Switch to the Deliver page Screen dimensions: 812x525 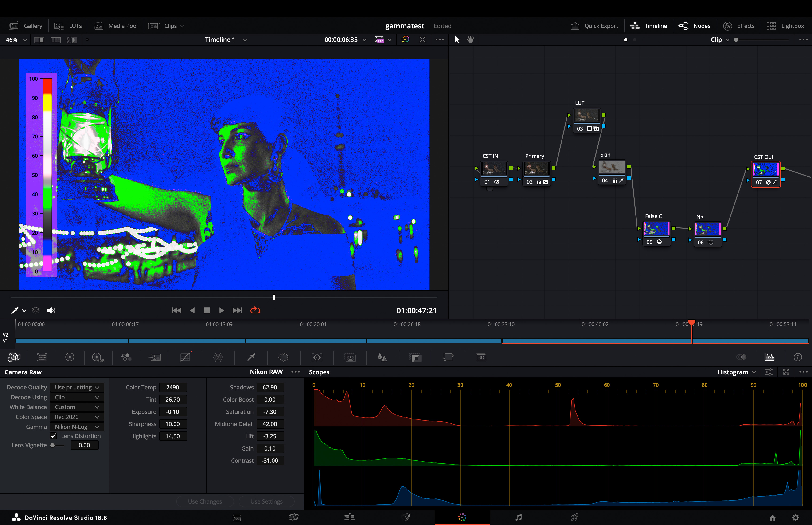(574, 517)
